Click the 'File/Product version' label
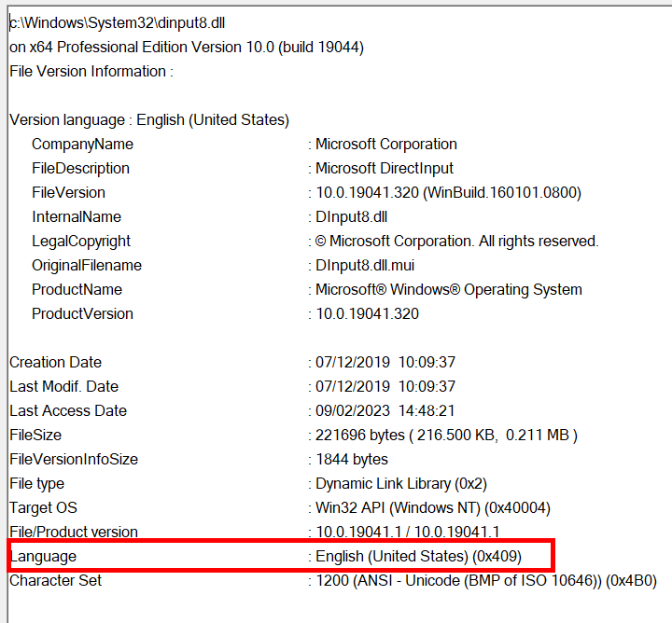This screenshot has width=672, height=623. [x=74, y=533]
